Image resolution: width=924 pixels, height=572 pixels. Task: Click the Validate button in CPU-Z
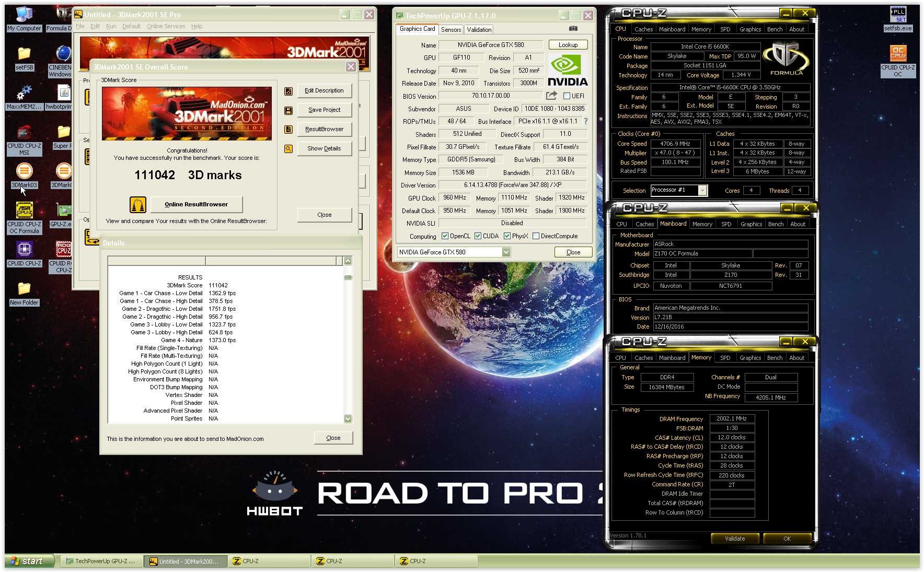[735, 539]
